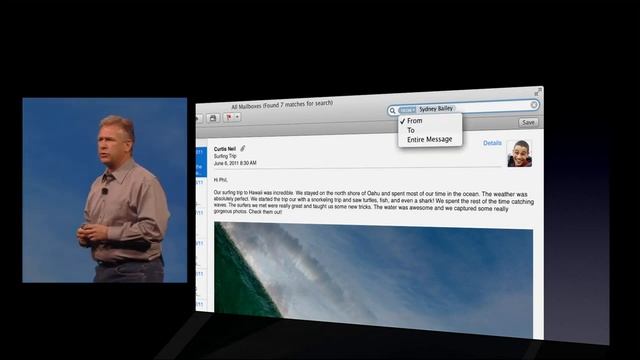
Task: Click the print toolbar icon
Action: point(213,118)
